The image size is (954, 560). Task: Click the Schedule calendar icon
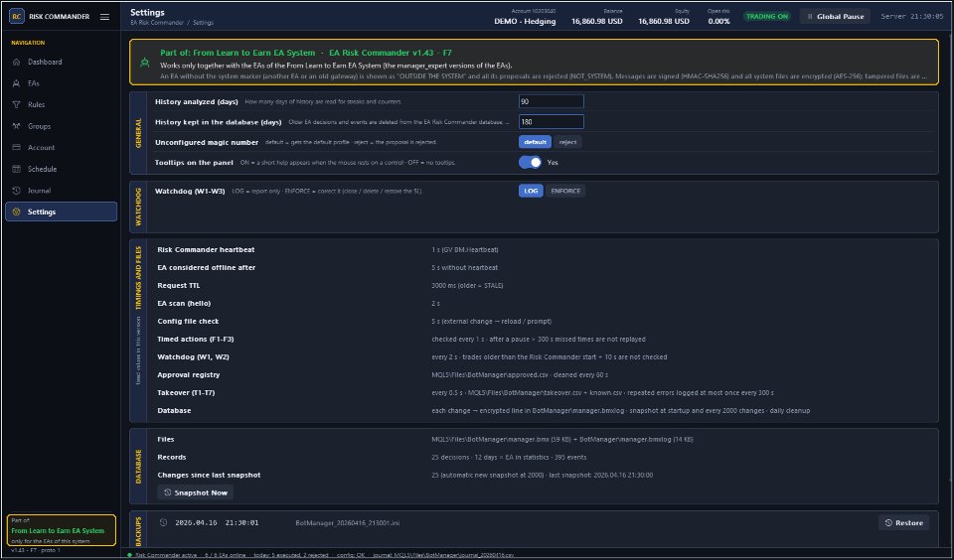tap(17, 169)
